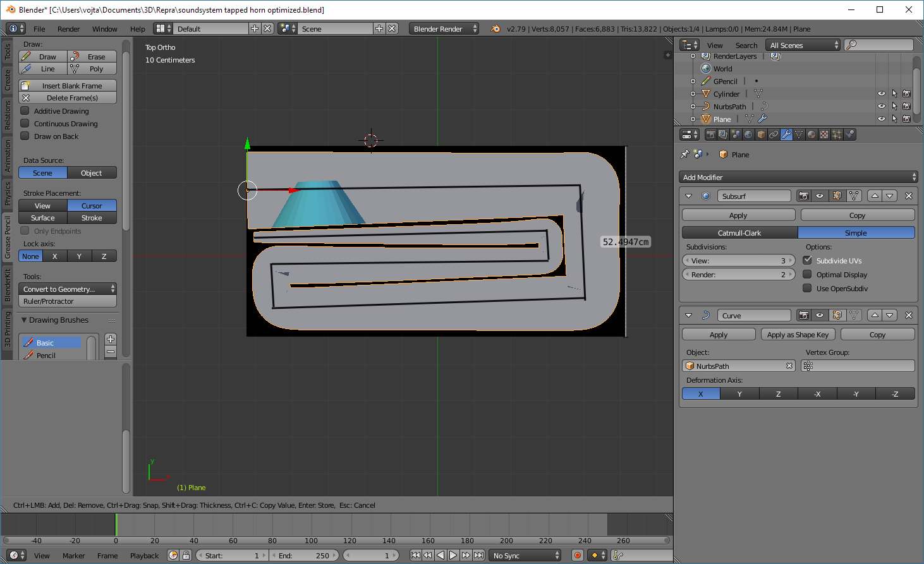924x564 pixels.
Task: Open the Scene properties tab
Action: pyautogui.click(x=736, y=135)
